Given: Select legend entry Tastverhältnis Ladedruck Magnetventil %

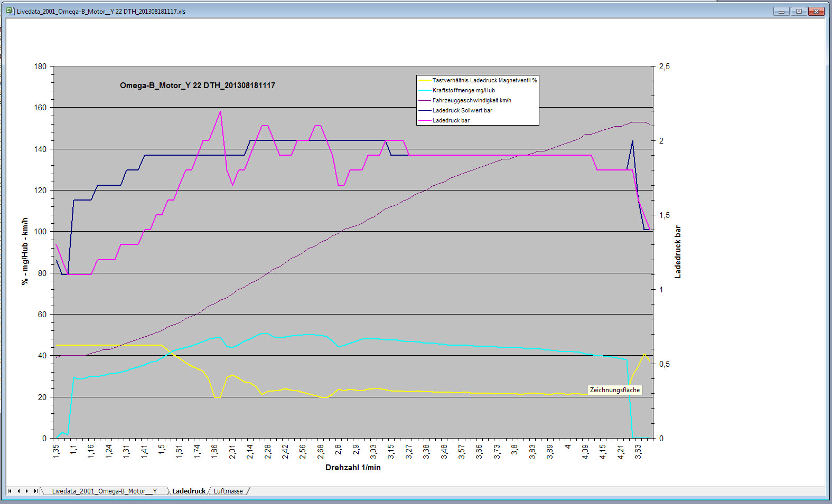Looking at the screenshot, I should pyautogui.click(x=484, y=80).
